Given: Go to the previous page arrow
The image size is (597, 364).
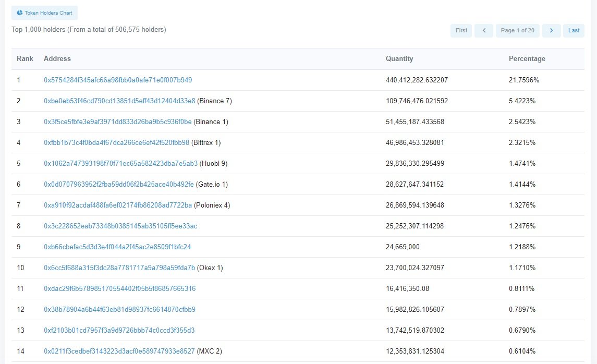Looking at the screenshot, I should [484, 30].
